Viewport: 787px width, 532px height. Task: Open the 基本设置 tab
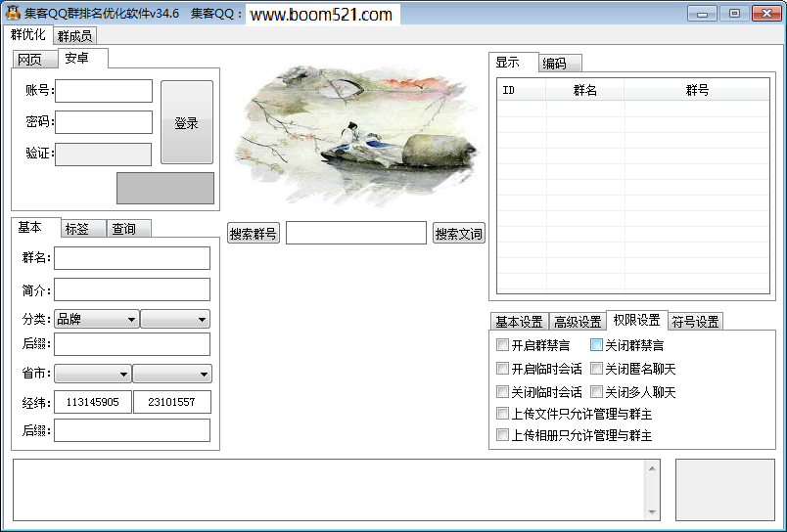519,322
